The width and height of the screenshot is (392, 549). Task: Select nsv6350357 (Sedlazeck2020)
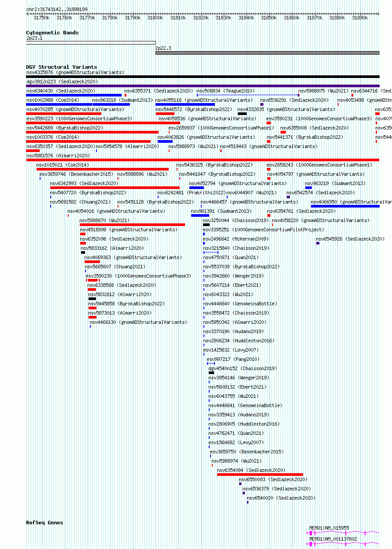click(x=61, y=146)
